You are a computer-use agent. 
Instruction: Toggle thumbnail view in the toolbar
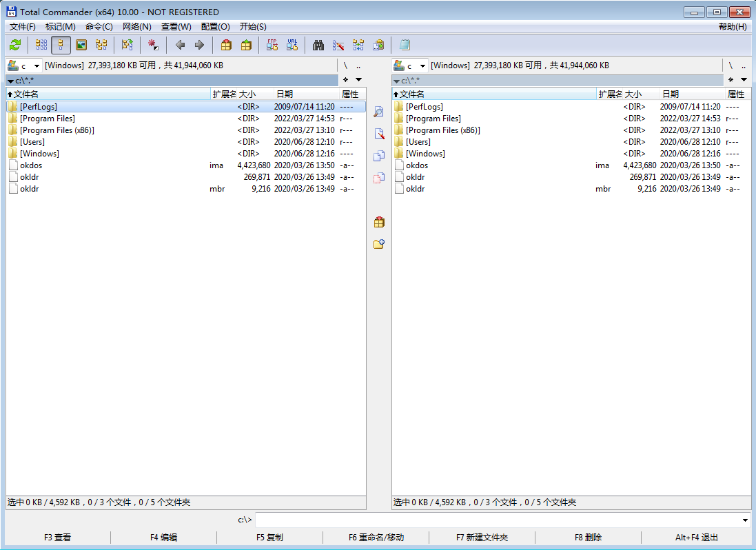point(81,45)
